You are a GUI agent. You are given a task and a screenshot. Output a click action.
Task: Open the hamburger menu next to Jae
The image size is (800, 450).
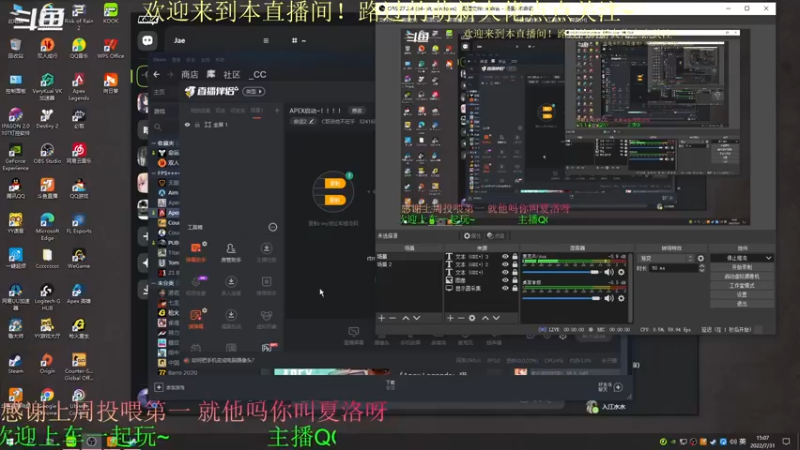click(266, 40)
